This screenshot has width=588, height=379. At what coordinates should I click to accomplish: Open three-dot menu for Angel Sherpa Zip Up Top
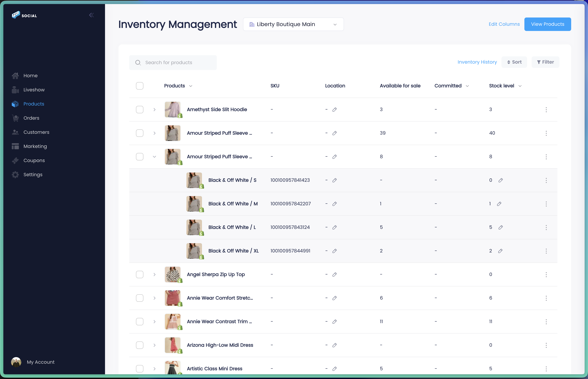(x=546, y=274)
